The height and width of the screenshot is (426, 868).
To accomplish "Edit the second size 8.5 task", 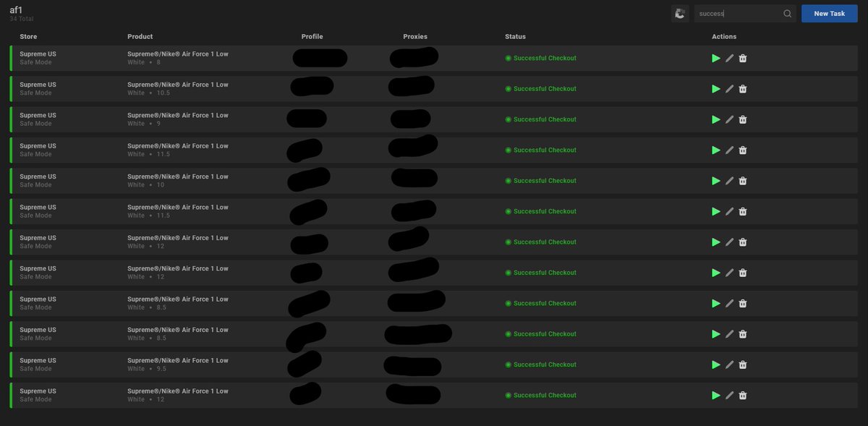I will [x=729, y=334].
